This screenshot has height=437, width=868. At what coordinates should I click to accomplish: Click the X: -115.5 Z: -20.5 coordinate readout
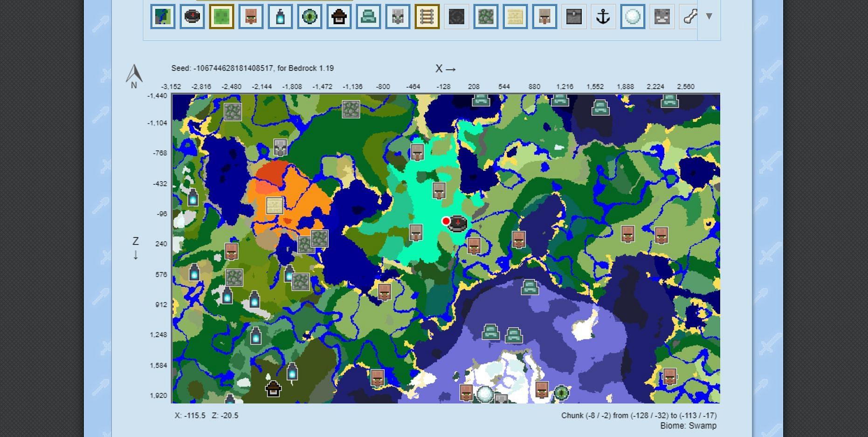[x=207, y=416]
